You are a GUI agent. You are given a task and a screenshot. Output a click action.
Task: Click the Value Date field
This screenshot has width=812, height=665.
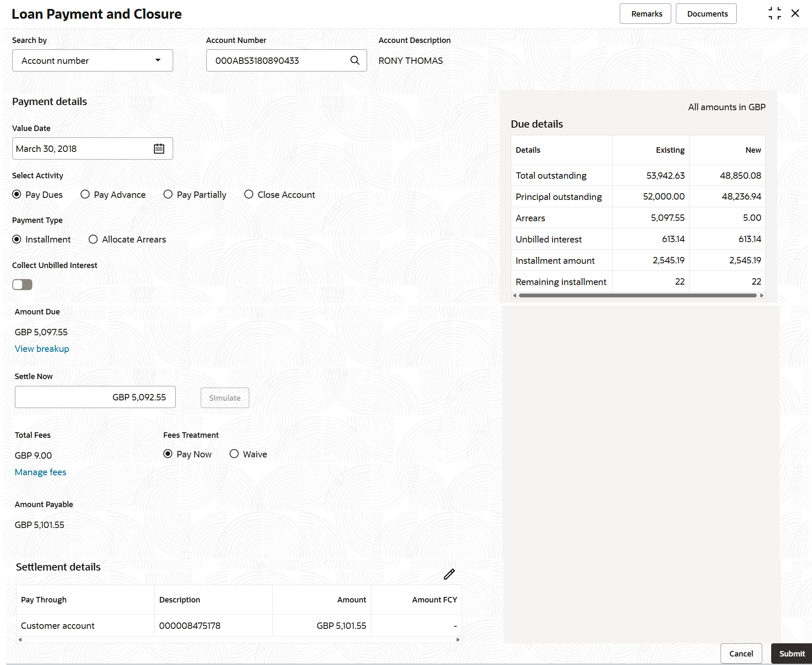93,148
